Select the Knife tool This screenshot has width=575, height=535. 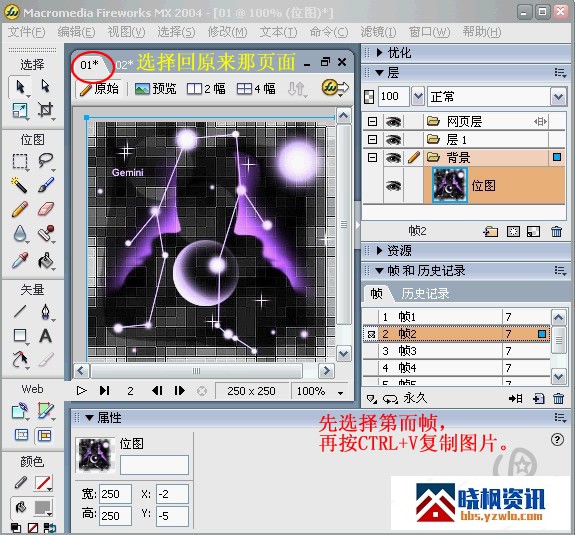(45, 359)
